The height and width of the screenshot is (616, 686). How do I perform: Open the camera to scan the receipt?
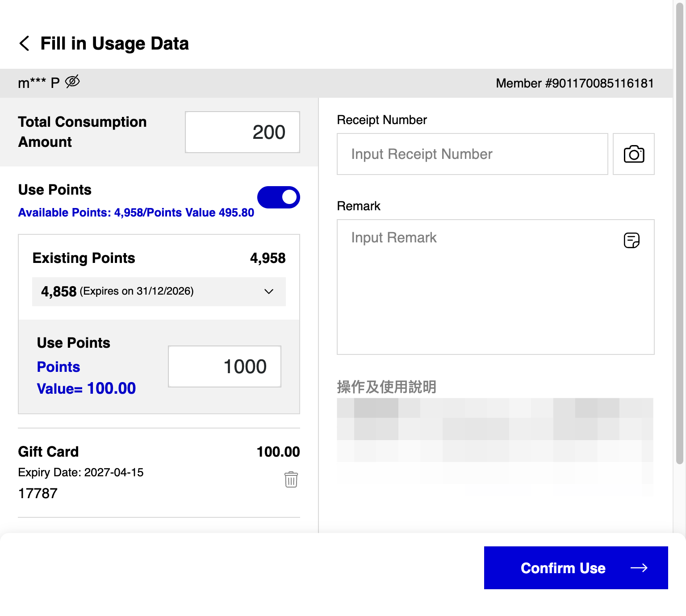633,154
